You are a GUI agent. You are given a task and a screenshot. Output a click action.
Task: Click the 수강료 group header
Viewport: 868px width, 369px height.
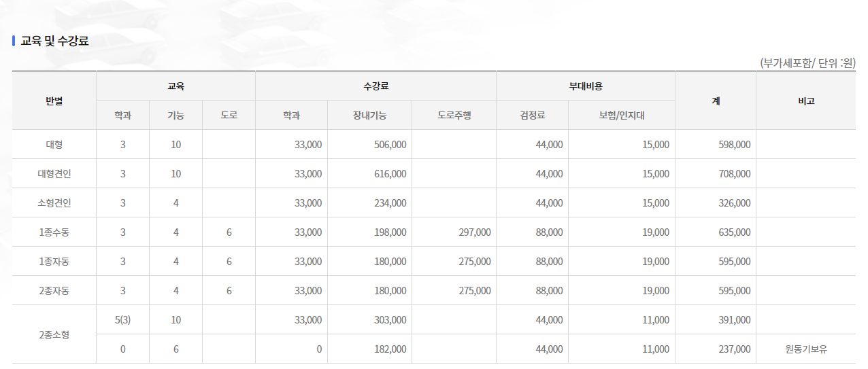pos(375,86)
